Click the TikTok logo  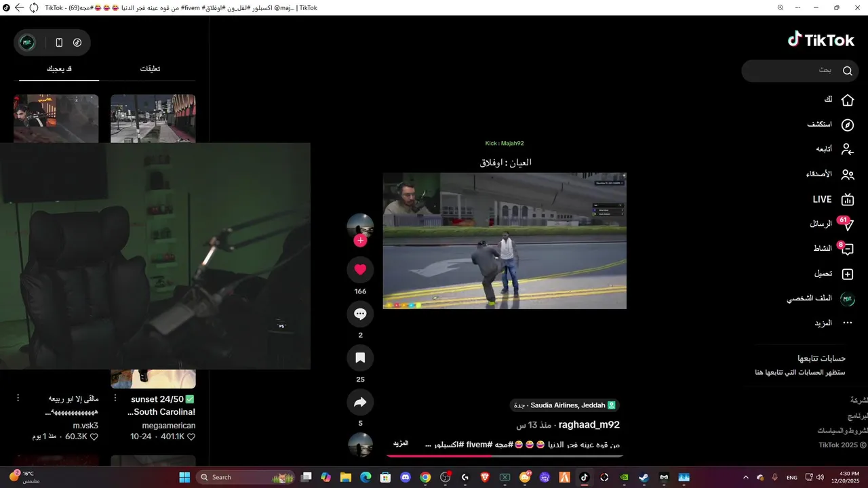click(821, 40)
